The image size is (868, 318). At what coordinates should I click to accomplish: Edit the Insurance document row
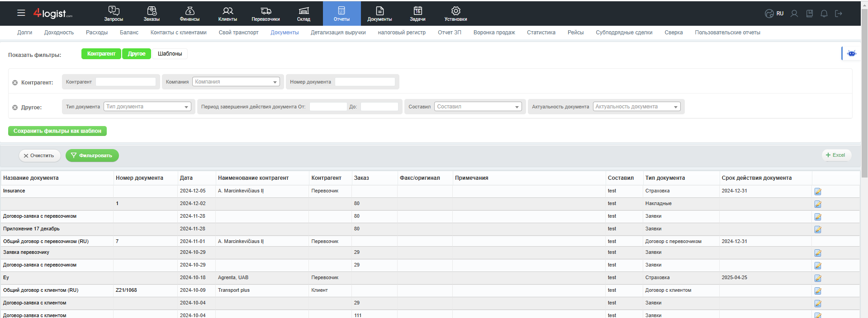(x=818, y=192)
